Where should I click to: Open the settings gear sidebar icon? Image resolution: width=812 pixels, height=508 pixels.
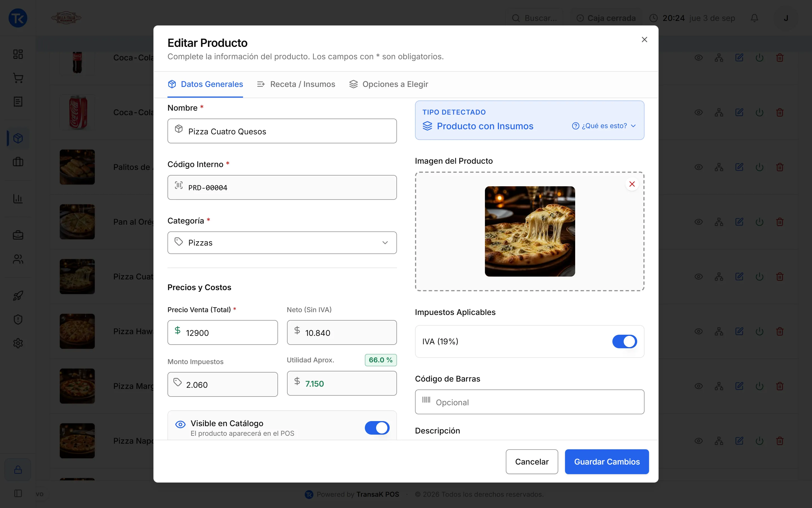coord(18,343)
